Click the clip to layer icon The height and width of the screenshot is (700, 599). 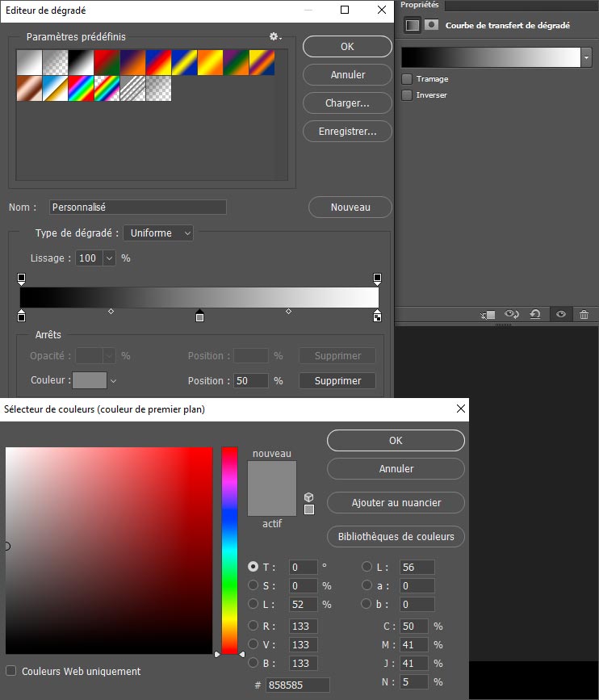coord(487,315)
